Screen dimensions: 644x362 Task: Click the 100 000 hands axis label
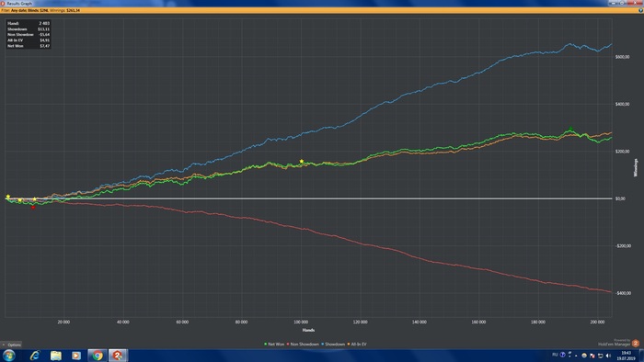point(301,322)
